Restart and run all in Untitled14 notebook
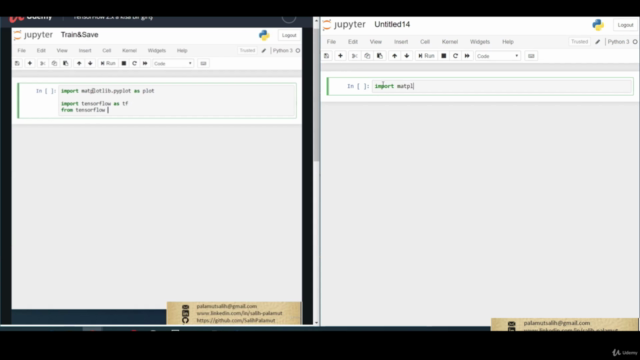Screen dimensions: 640x360 coord(467,56)
